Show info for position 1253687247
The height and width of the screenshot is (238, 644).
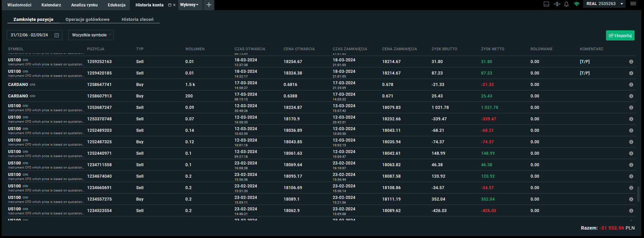(x=631, y=108)
